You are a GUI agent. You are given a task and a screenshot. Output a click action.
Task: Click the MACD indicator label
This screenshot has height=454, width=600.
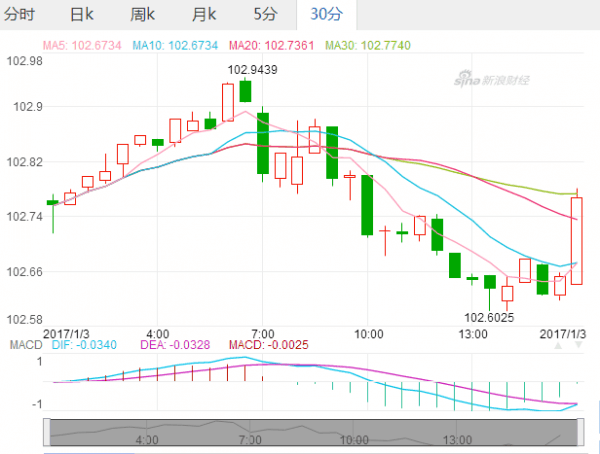pos(26,345)
